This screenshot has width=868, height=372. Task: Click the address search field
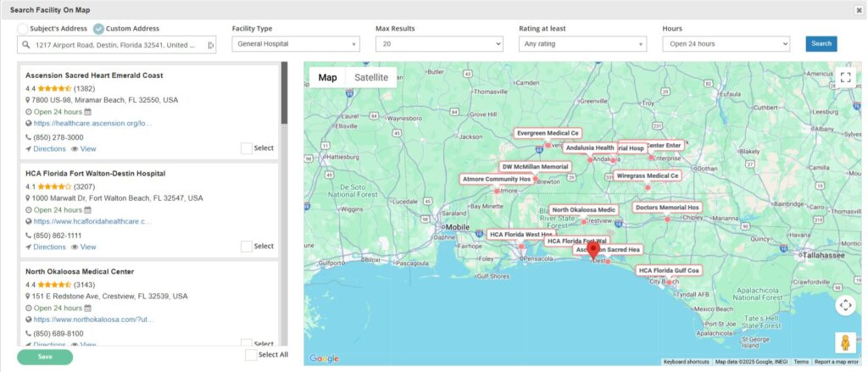[x=116, y=45]
